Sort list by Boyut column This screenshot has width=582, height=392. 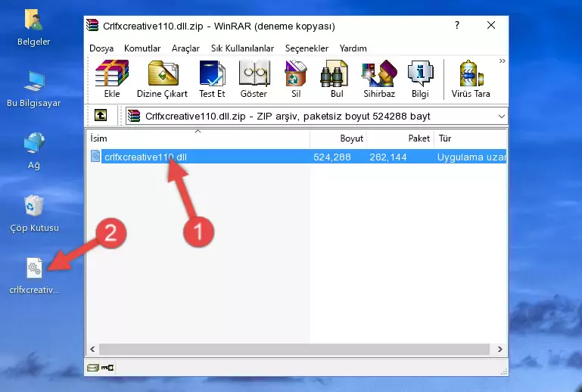(x=338, y=138)
